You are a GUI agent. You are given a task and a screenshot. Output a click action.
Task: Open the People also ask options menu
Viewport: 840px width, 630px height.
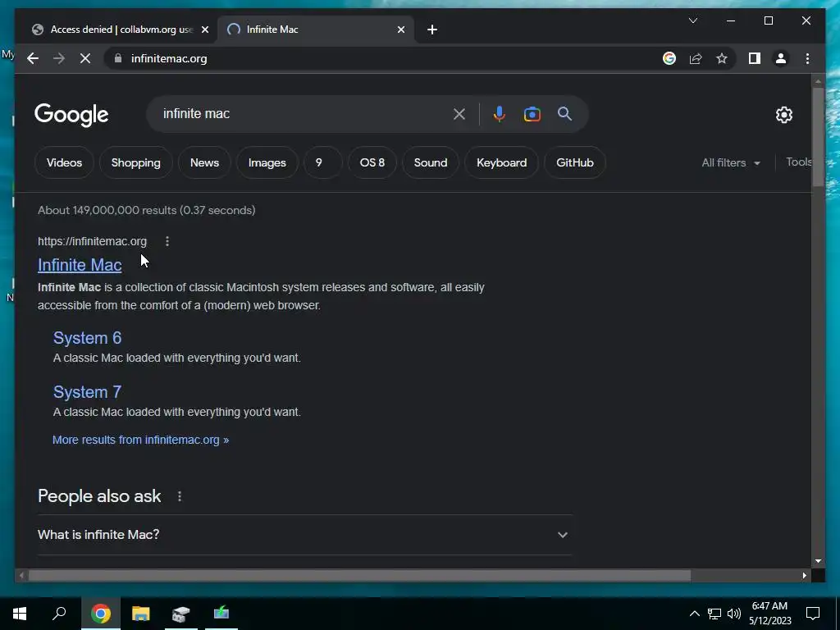click(x=180, y=496)
